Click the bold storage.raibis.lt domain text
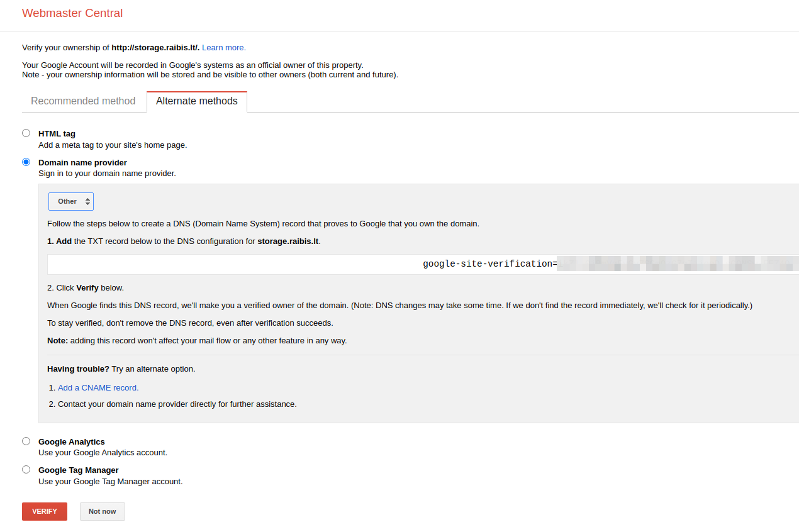This screenshot has height=532, width=799. [x=288, y=241]
